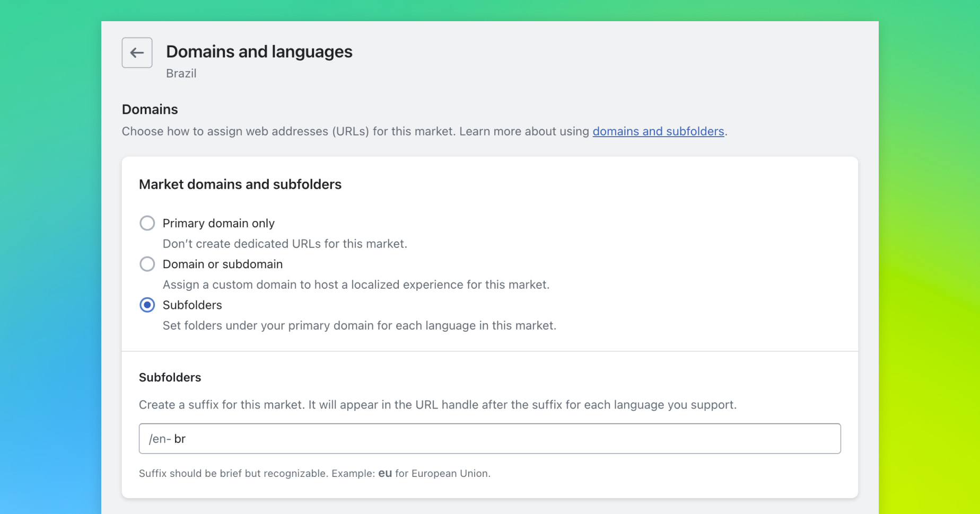
Task: Click the Subfolders label next to its radio
Action: pos(192,305)
